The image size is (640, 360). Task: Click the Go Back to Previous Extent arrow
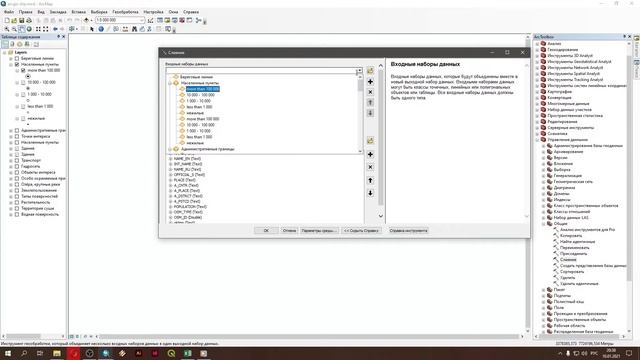click(x=55, y=29)
